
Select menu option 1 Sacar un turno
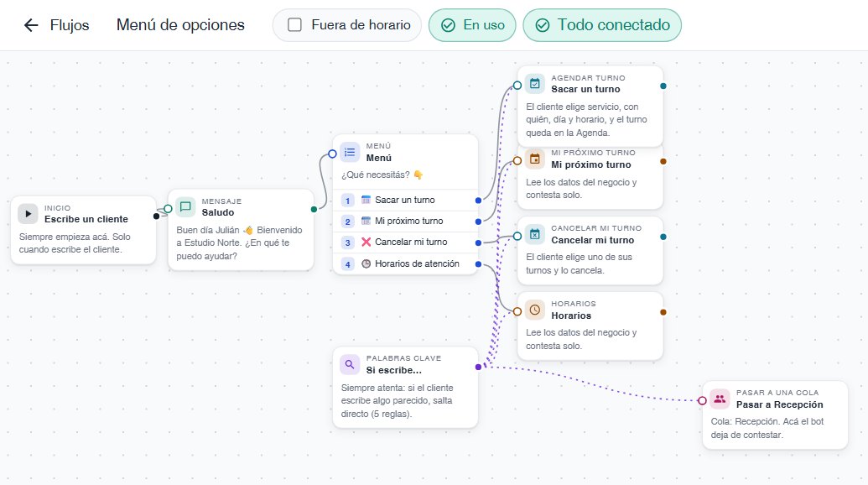(406, 200)
